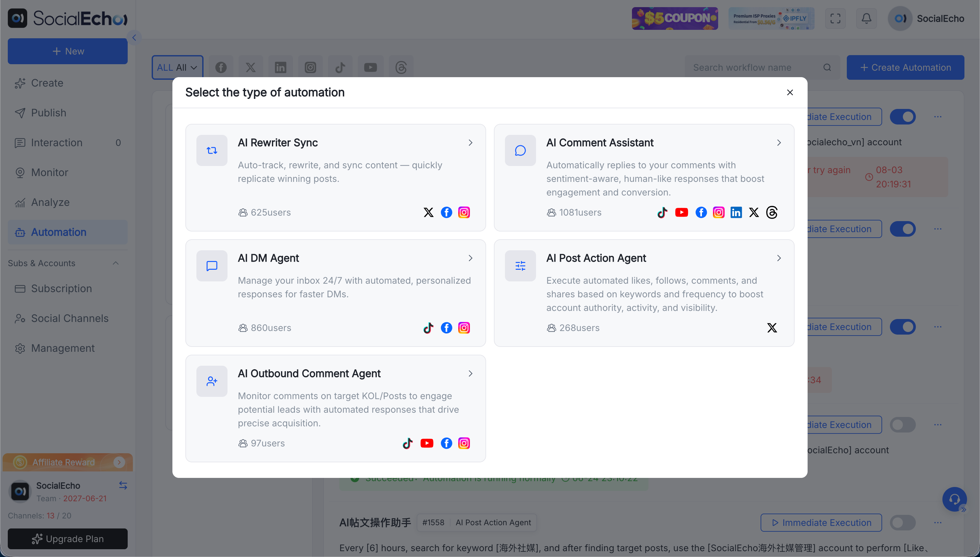Click the Threads icon in AI Comment Assistant card
980x557 pixels.
(x=772, y=212)
